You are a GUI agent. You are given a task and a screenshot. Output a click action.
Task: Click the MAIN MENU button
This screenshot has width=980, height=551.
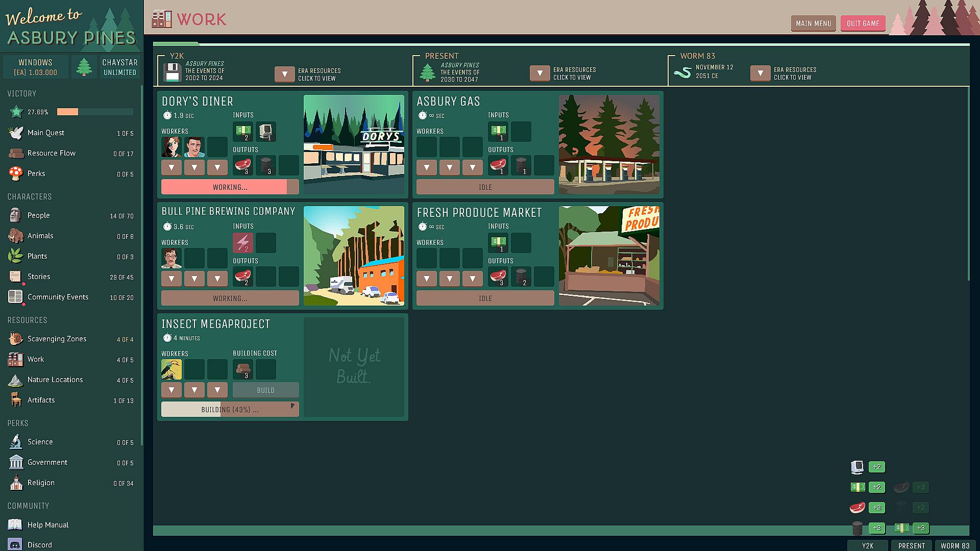(813, 23)
